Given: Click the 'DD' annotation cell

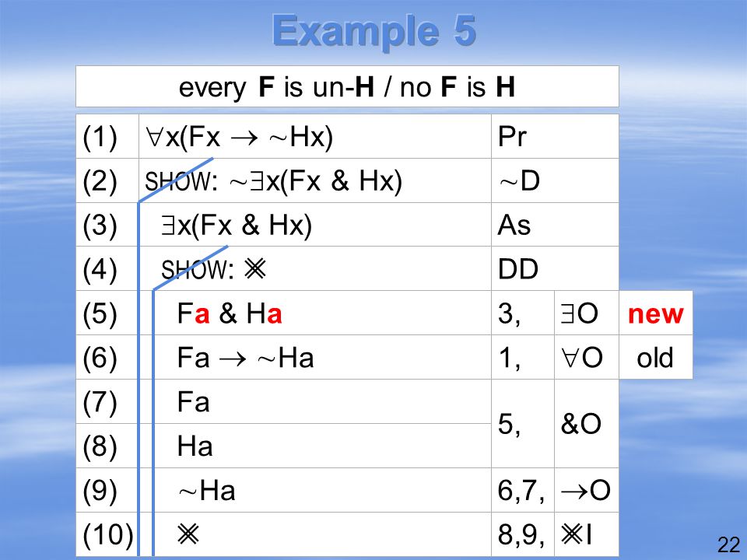Looking at the screenshot, I should point(518,270).
